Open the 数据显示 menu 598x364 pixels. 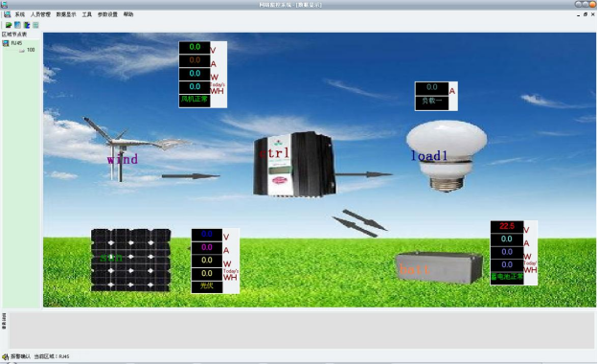(66, 14)
